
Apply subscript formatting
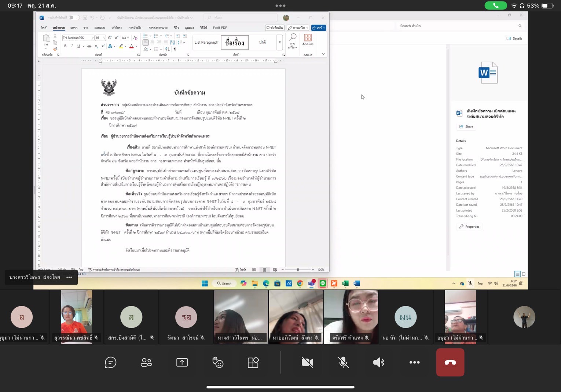(96, 46)
